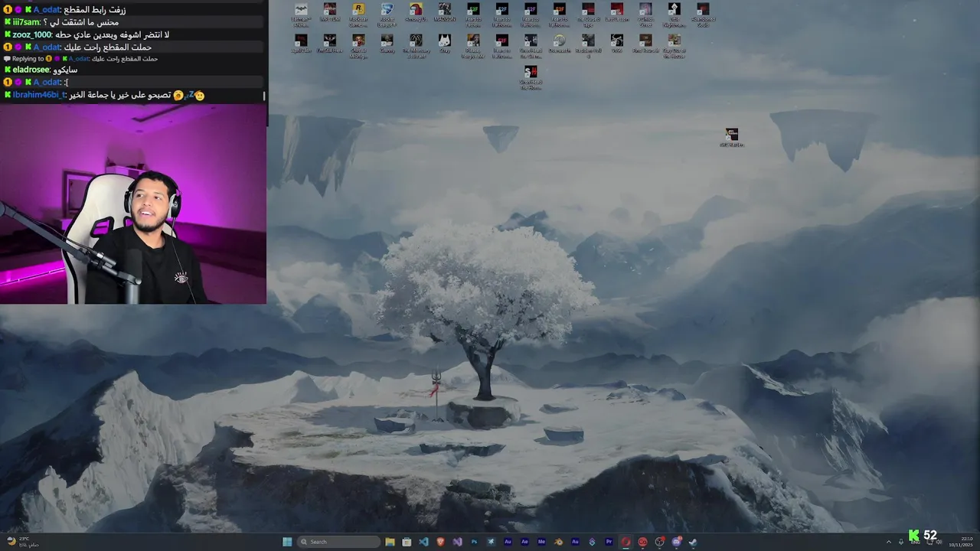Select the Stay Out of the House icon
The width and height of the screenshot is (980, 551).
pos(674,45)
